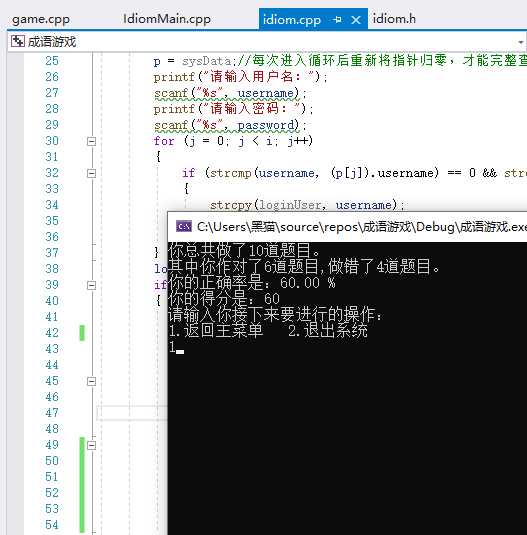This screenshot has height=535, width=527.
Task: Collapse the if block at line 39
Action: click(91, 285)
